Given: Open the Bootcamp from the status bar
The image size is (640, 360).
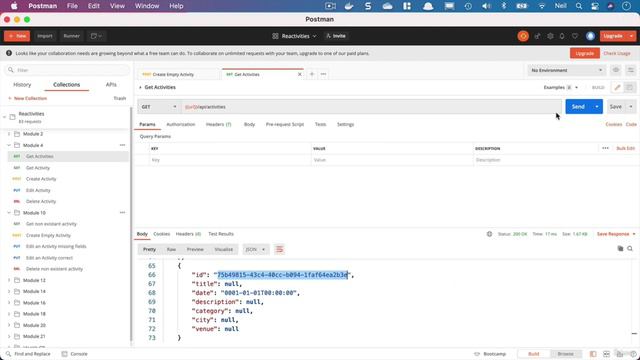Looking at the screenshot, I should [490, 354].
